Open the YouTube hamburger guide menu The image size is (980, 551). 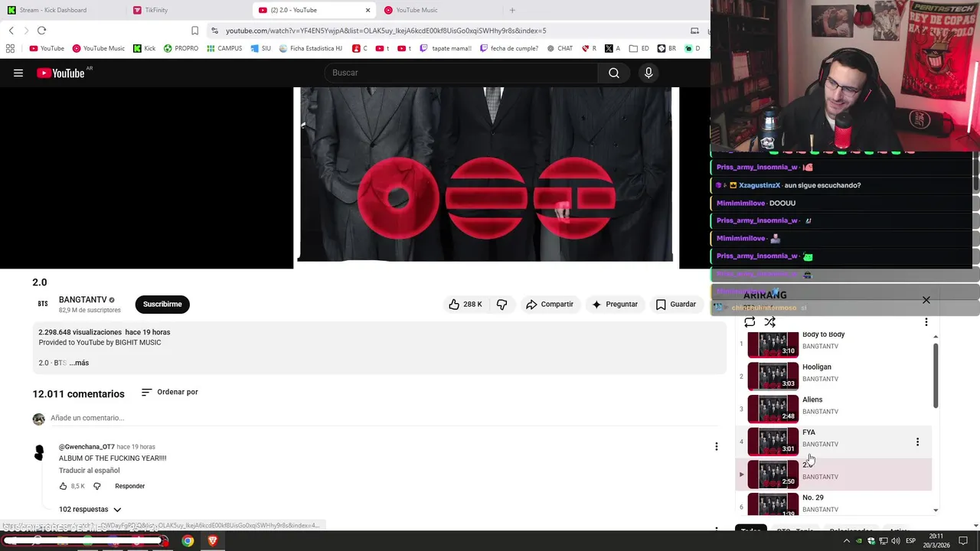18,73
